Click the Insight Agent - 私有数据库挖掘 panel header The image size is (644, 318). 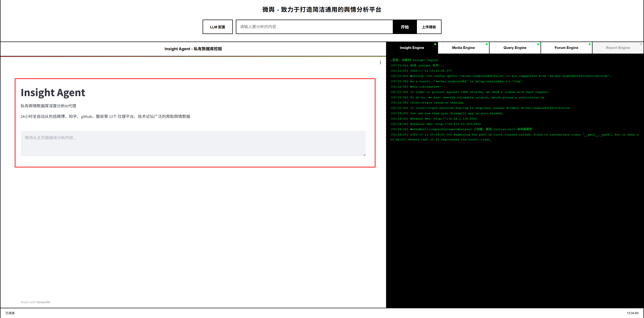coord(193,49)
